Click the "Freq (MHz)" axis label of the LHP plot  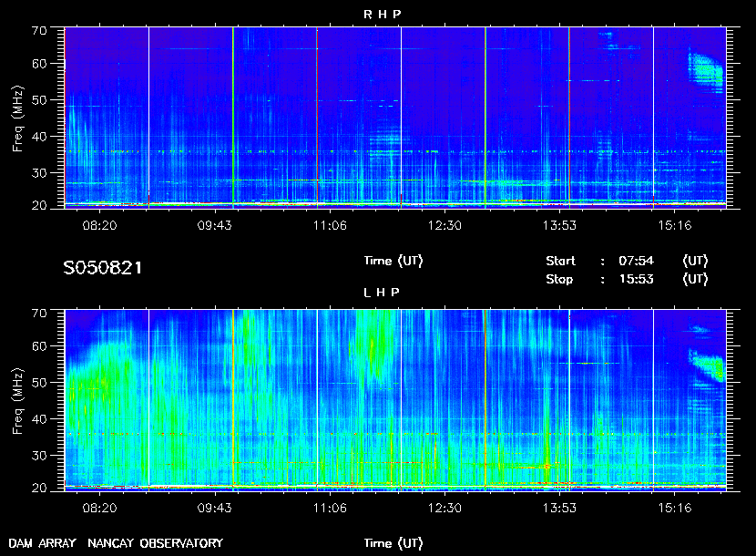18,402
